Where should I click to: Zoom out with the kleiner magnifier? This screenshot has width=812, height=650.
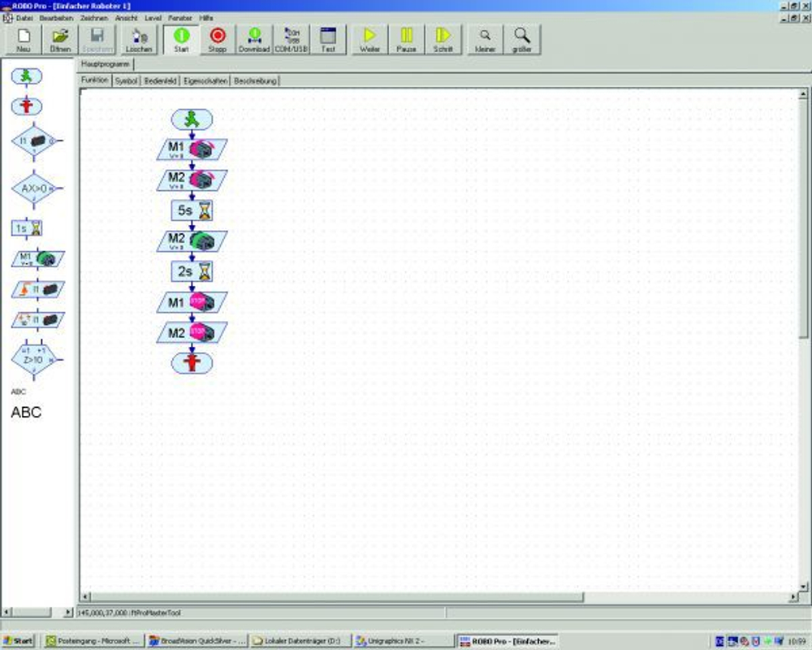tap(485, 39)
